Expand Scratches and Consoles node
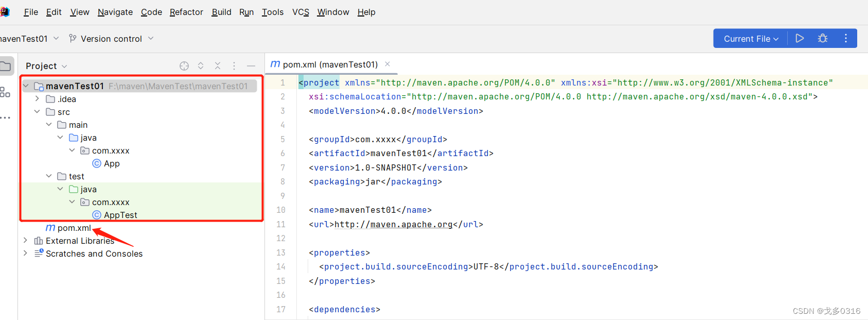Screen dimensions: 868x320 pos(25,253)
